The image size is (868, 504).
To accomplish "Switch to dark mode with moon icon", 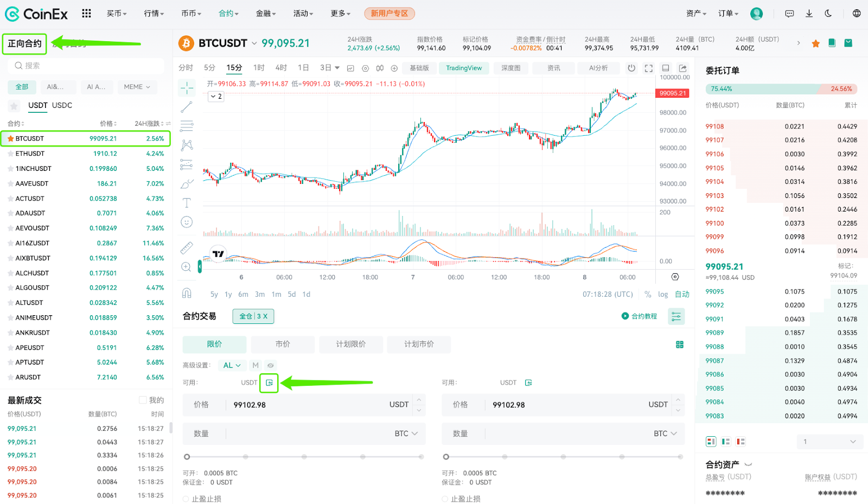I will (x=828, y=14).
